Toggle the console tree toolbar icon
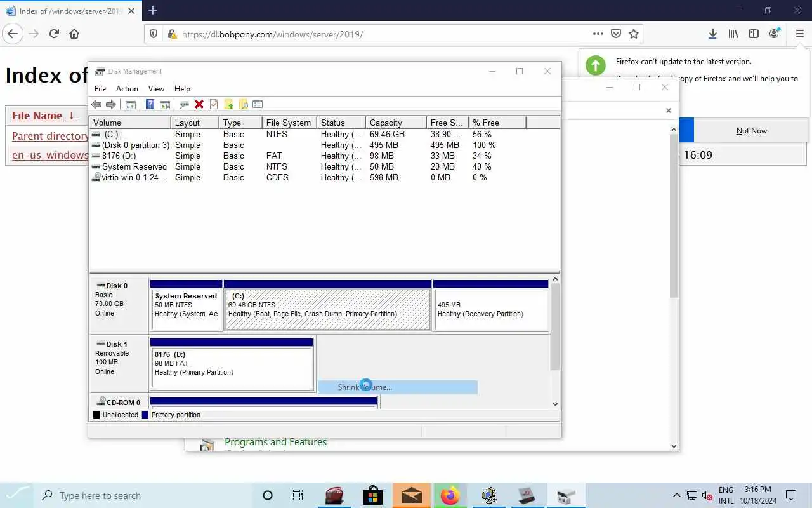The width and height of the screenshot is (812, 508). 131,105
